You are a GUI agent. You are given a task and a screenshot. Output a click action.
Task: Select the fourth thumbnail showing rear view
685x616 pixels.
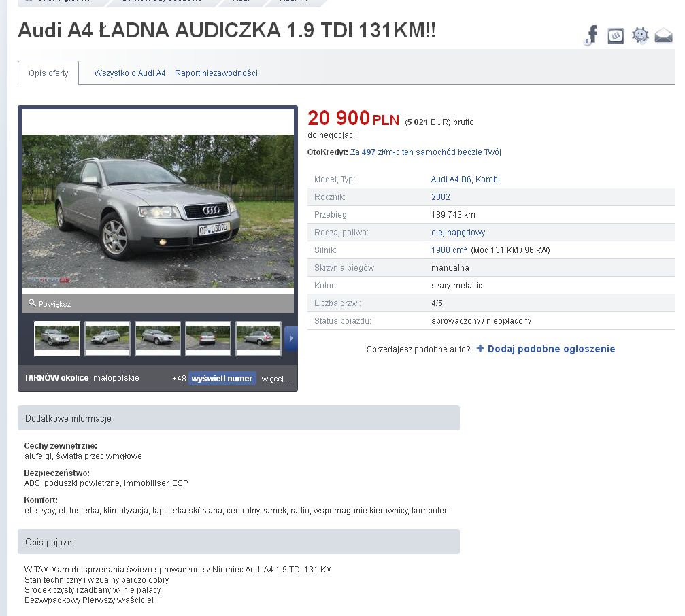click(208, 339)
